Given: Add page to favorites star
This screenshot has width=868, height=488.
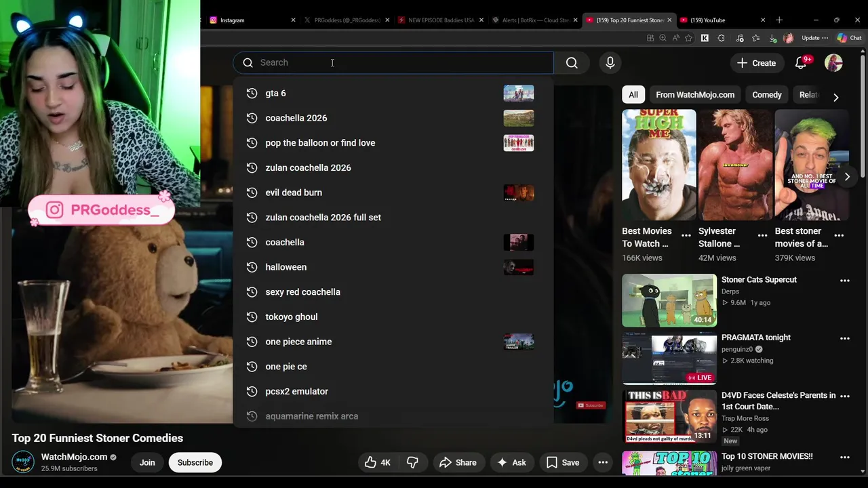Looking at the screenshot, I should (688, 38).
